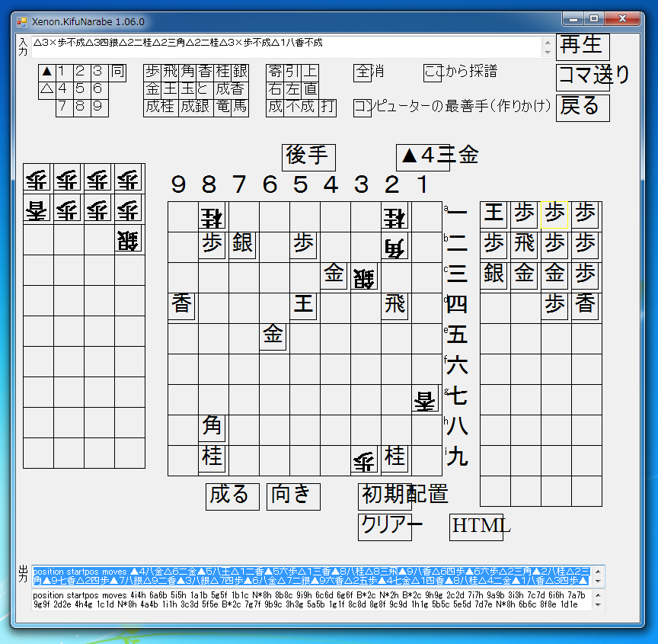Click the 同 (same square) button
The width and height of the screenshot is (658, 644).
click(117, 72)
